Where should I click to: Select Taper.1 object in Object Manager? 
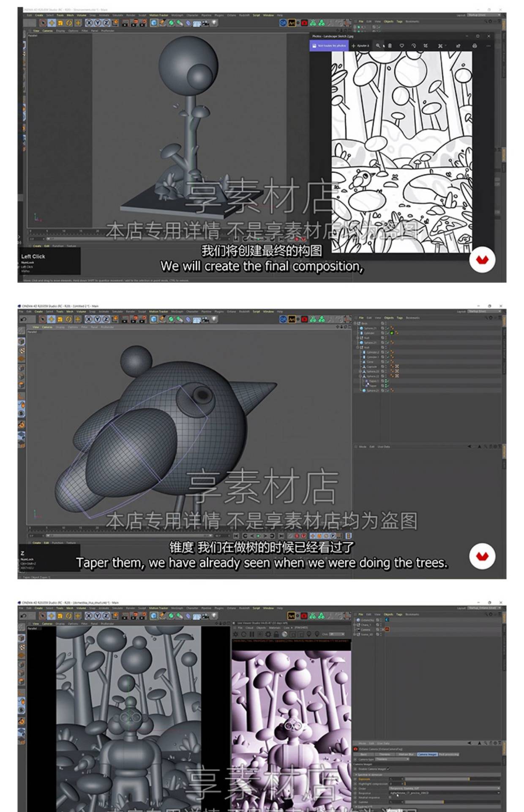tap(374, 381)
